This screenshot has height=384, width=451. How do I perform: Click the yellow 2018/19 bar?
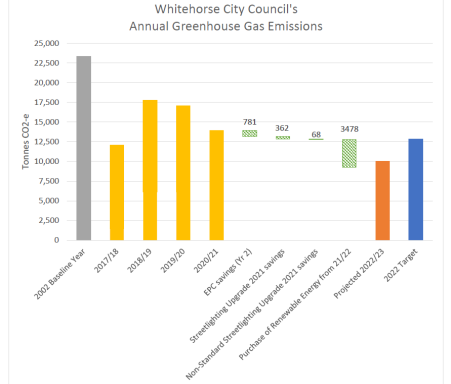150,170
